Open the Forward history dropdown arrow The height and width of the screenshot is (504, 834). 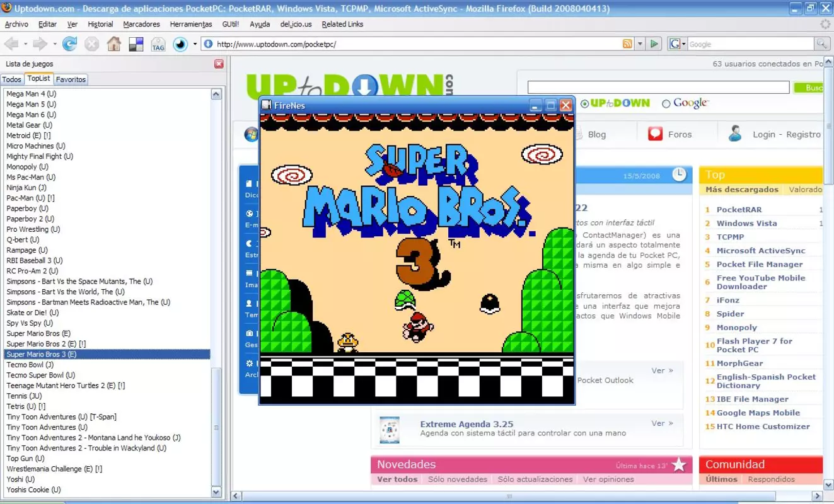(55, 44)
